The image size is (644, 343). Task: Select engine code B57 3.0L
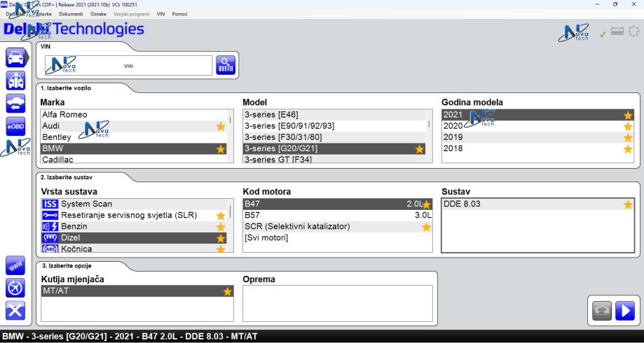pyautogui.click(x=338, y=215)
